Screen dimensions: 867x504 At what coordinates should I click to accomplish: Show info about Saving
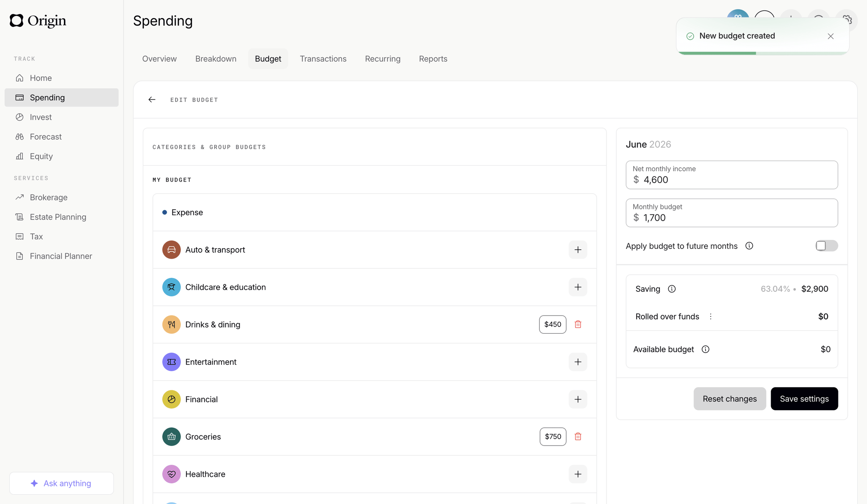pyautogui.click(x=672, y=289)
